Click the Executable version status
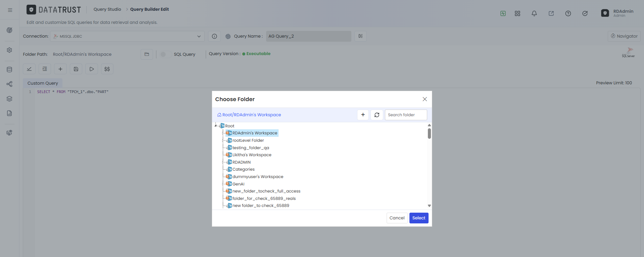This screenshot has height=257, width=644. [256, 54]
